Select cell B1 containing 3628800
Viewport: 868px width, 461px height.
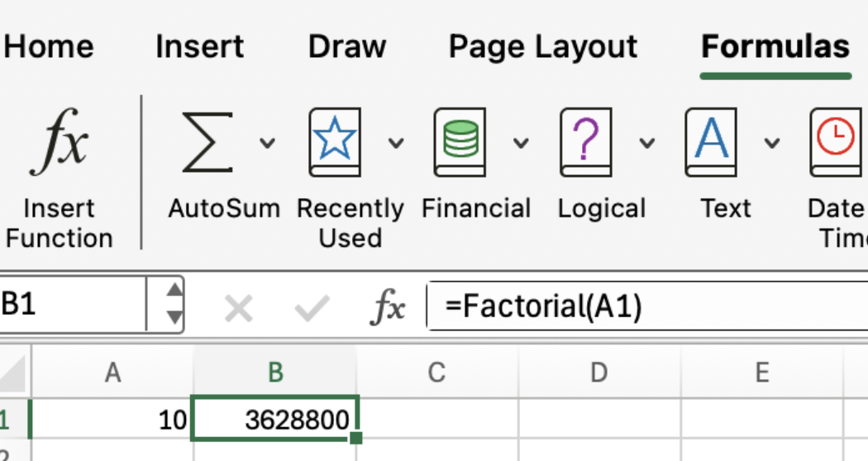point(275,419)
